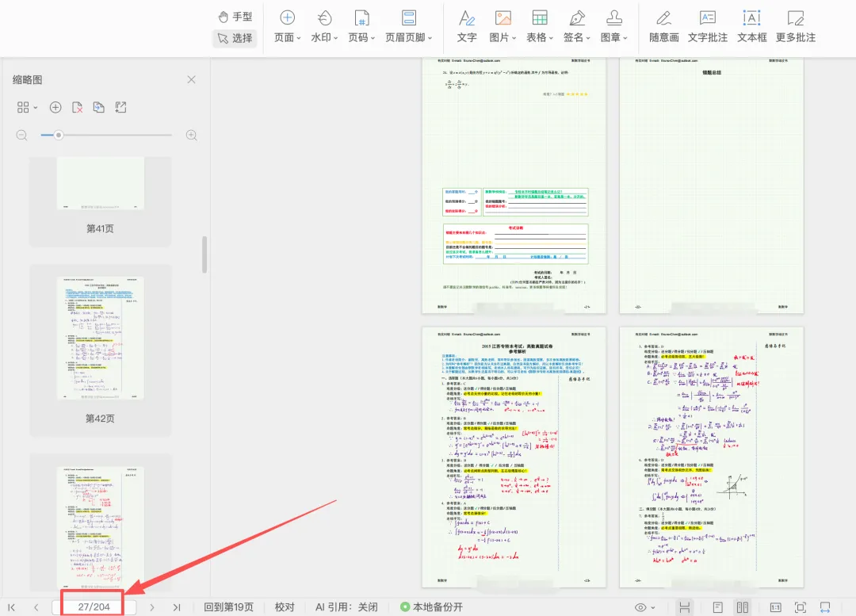Open the 页面 page dropdown
The width and height of the screenshot is (856, 616).
[x=287, y=26]
